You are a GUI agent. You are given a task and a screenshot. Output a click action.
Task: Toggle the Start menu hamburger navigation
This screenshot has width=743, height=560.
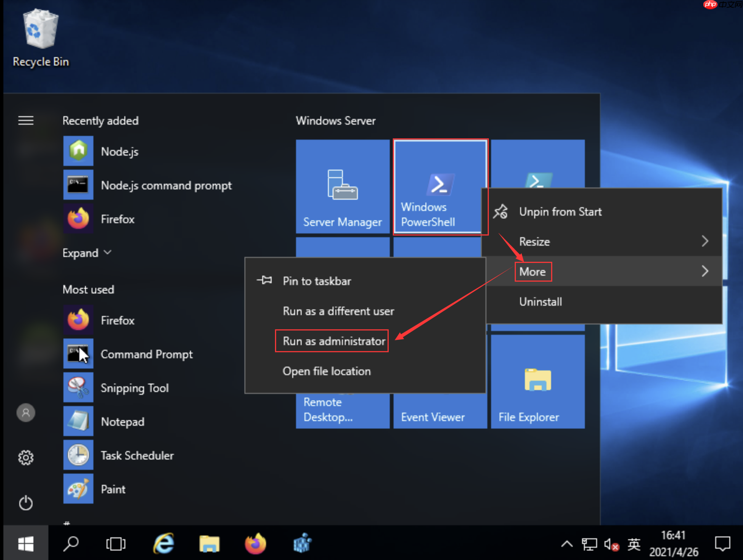tap(25, 120)
